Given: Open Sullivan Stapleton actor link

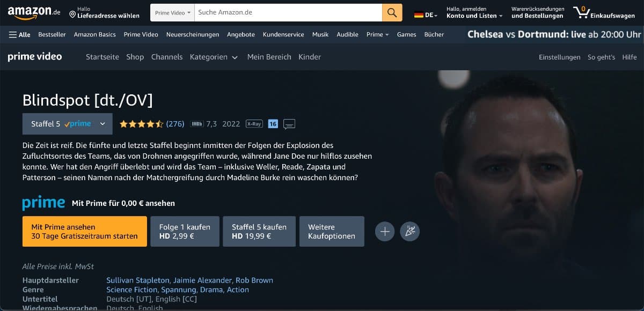Looking at the screenshot, I should click(138, 280).
